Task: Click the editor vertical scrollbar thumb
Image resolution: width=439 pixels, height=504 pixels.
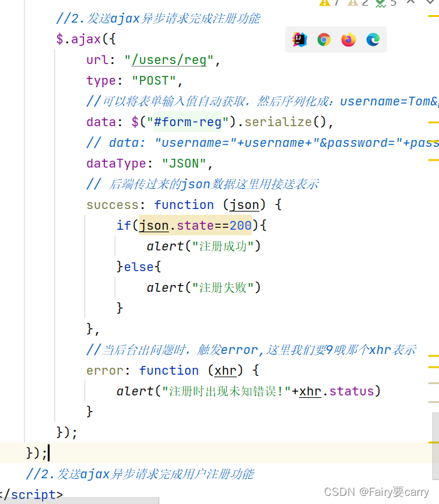Action: click(x=435, y=446)
